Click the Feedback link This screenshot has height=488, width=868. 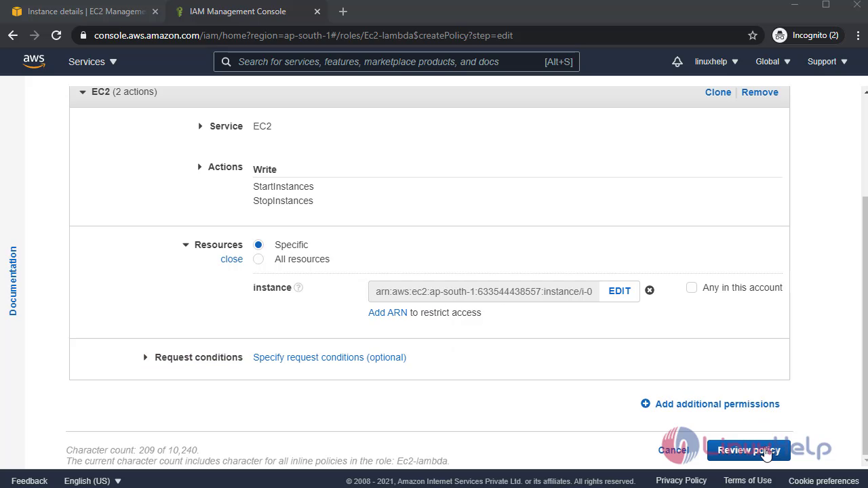point(29,481)
